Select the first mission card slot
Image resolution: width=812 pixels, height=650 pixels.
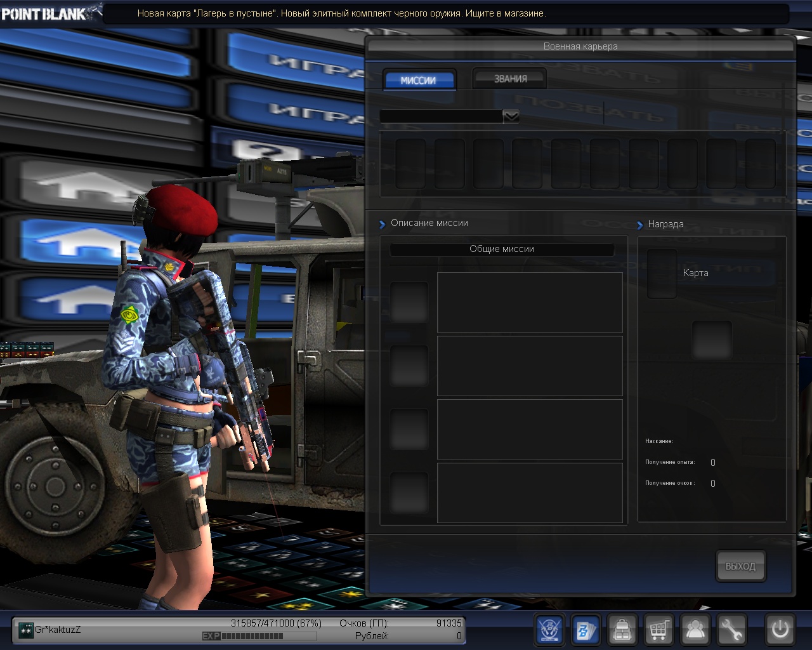click(410, 164)
